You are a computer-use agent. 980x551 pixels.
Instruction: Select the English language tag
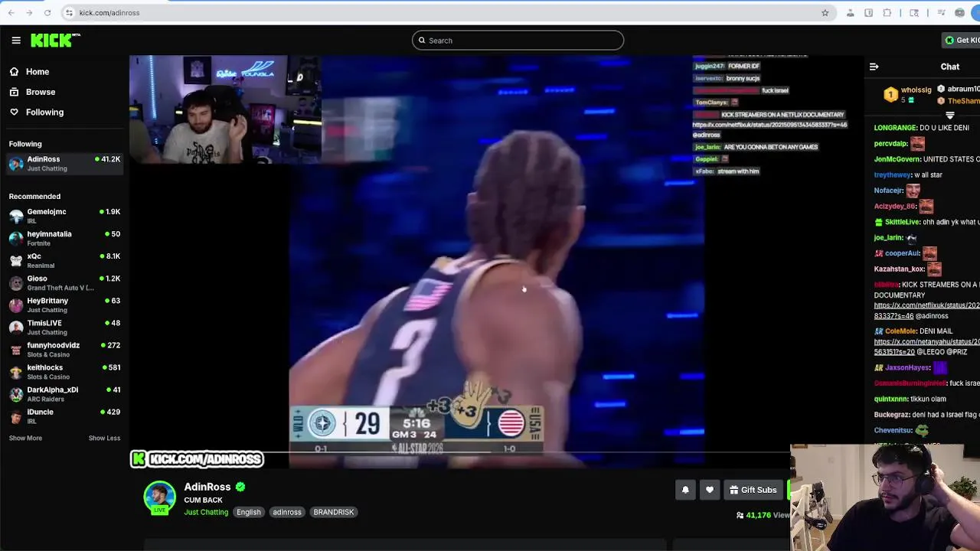pos(249,512)
